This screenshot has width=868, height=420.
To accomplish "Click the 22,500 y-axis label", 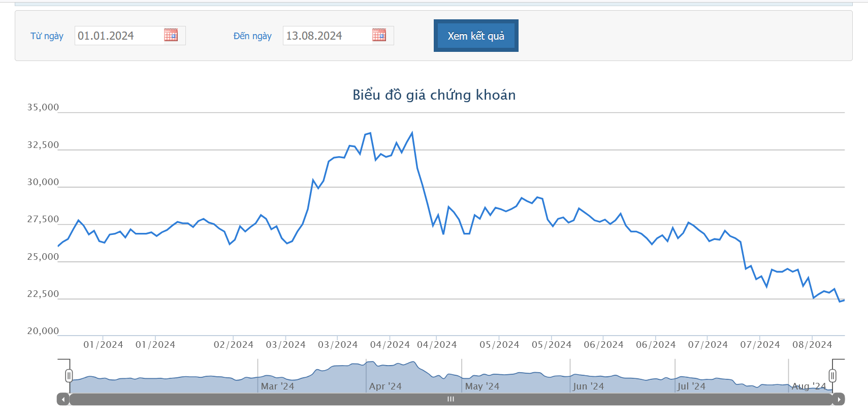I will click(x=43, y=294).
